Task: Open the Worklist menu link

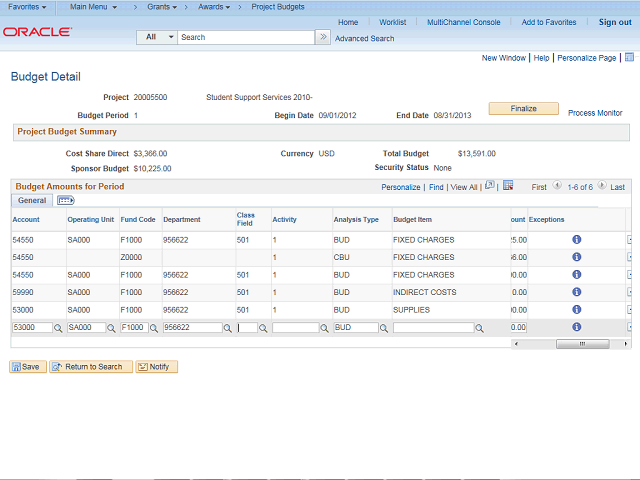Action: pos(392,22)
